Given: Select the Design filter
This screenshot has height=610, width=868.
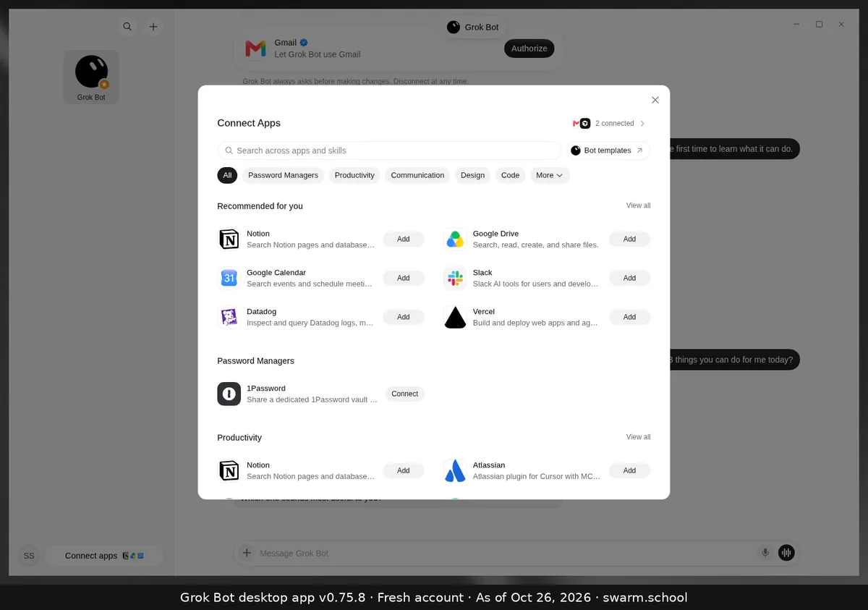Looking at the screenshot, I should point(472,175).
